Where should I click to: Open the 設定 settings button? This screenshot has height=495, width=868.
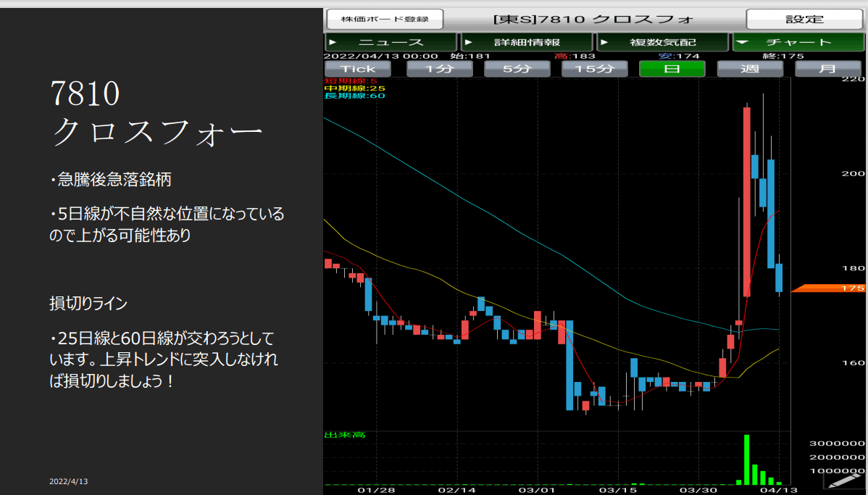click(804, 20)
